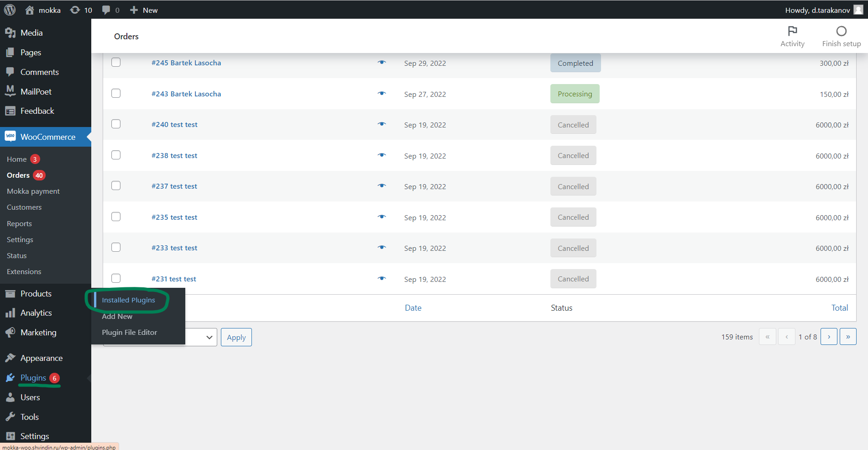Open Mokka payment submenu
The width and height of the screenshot is (868, 450).
(33, 191)
